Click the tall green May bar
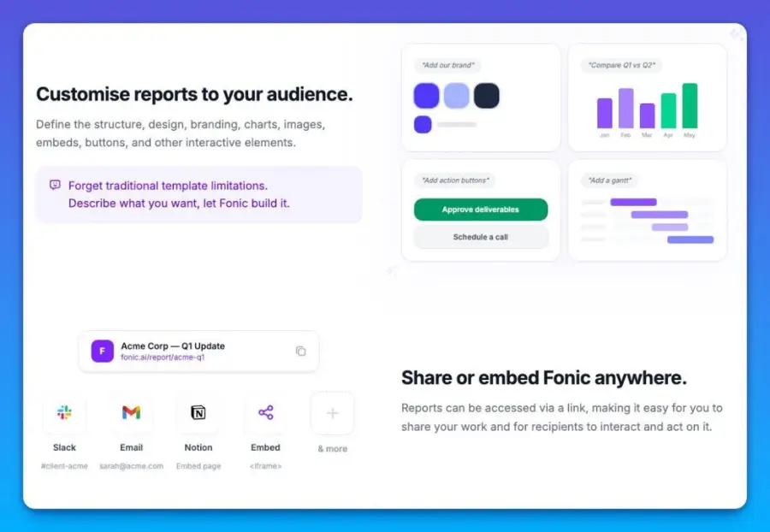Image resolution: width=770 pixels, height=532 pixels. coord(690,105)
